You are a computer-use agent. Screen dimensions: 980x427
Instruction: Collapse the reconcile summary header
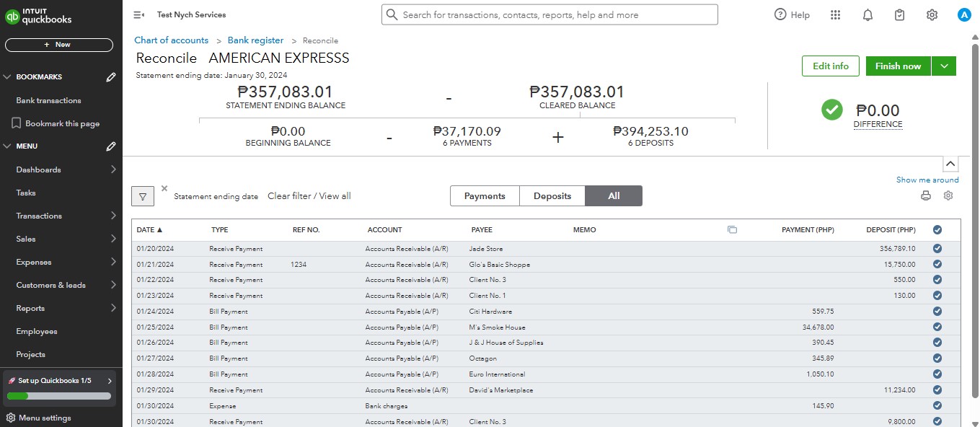tap(950, 164)
